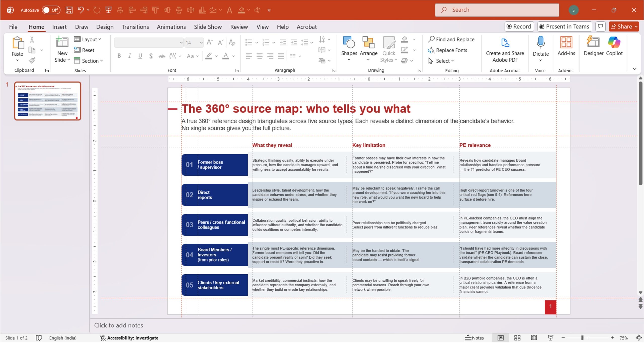Switch to the Animations ribbon tab
This screenshot has height=343, width=644.
(x=171, y=27)
